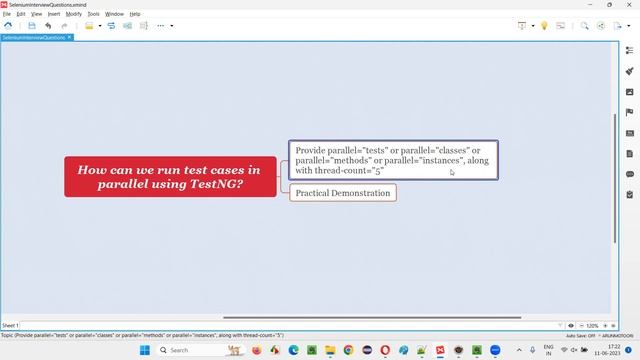Click the summary bracket icon in the toolbar

[144, 26]
